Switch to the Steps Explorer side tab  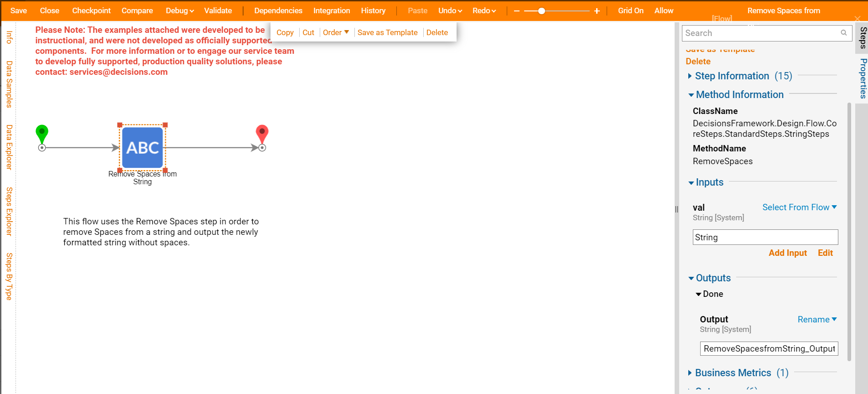[x=9, y=211]
